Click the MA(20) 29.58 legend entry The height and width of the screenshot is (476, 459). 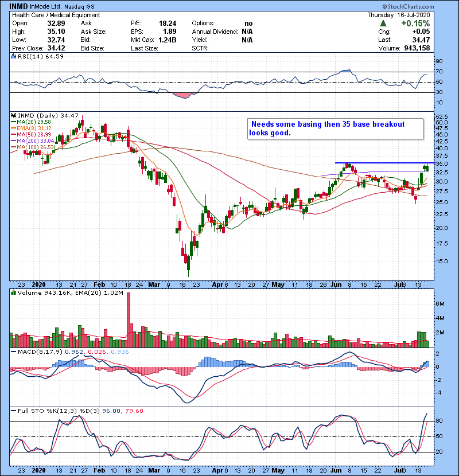click(32, 122)
